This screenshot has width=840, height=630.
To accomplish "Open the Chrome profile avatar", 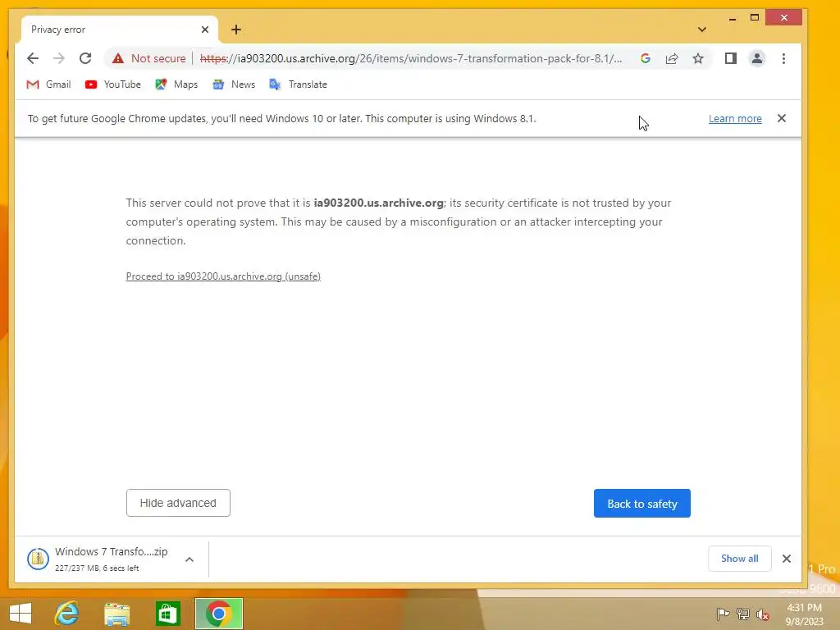I will pos(757,58).
